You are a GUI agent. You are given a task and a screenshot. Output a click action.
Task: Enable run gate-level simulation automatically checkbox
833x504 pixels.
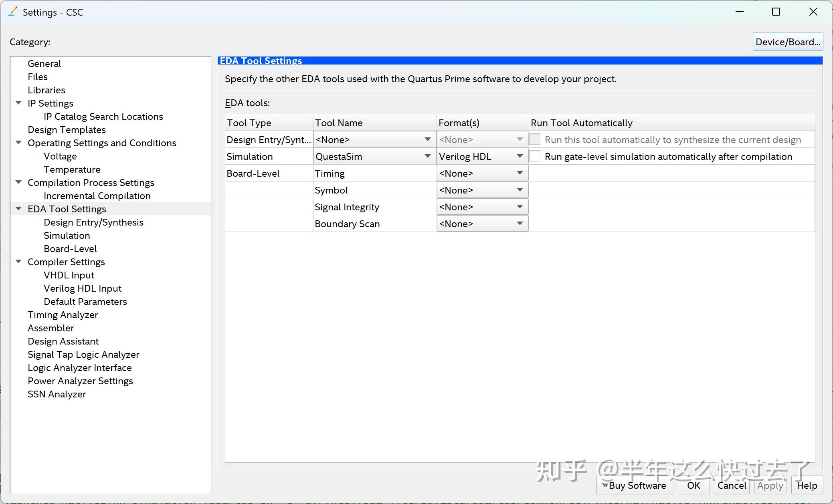coord(535,156)
